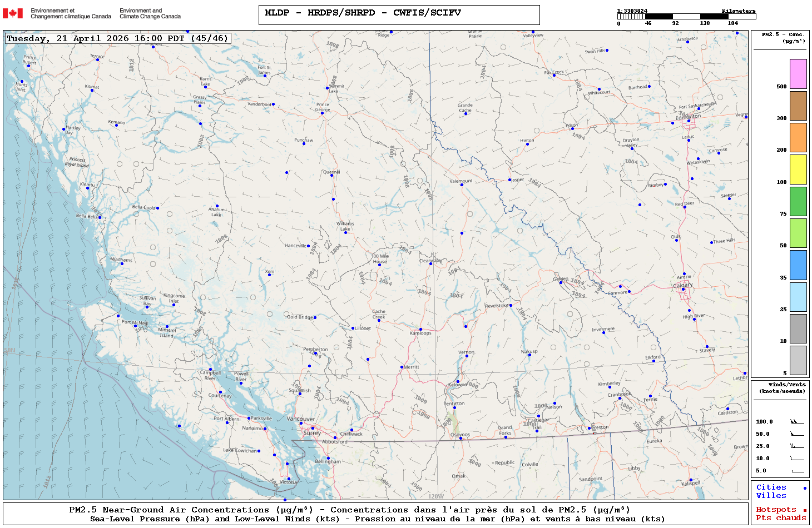Select the pink 500 concentration swatch

point(798,74)
